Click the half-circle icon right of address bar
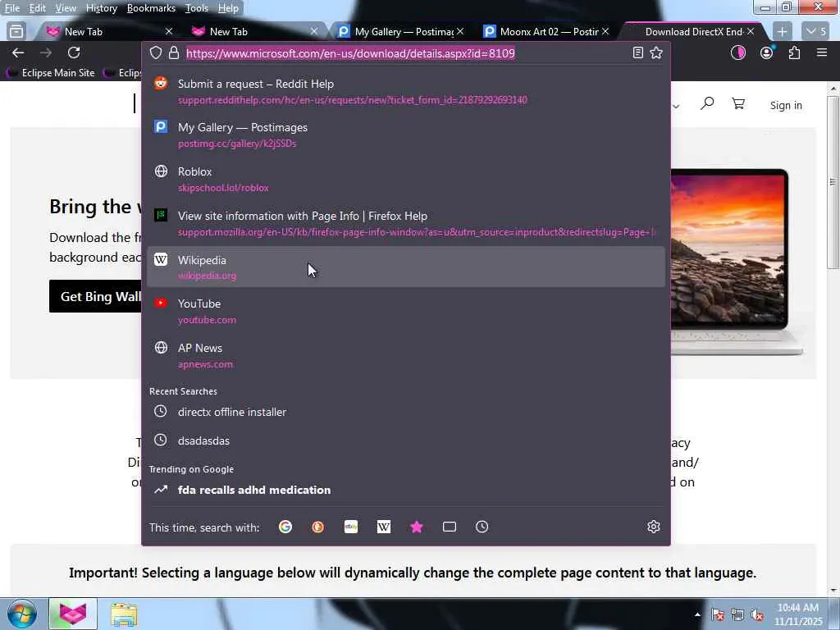 (738, 52)
